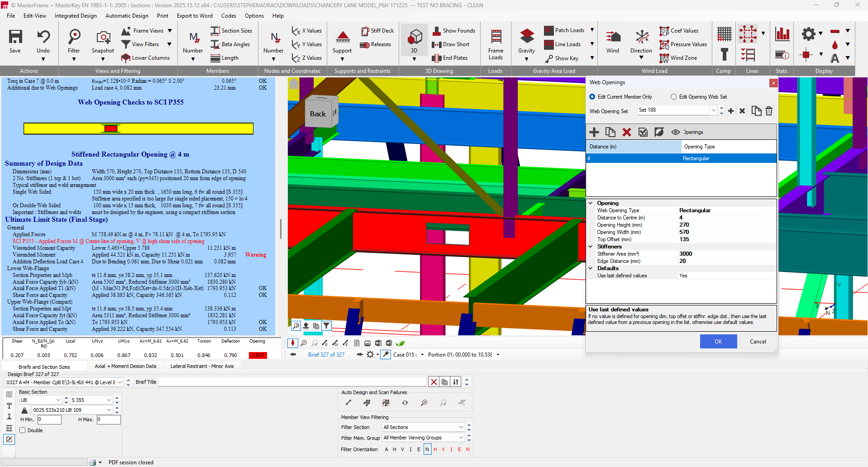868x467 pixels.
Task: Click OK in Web Openings dialog
Action: [x=718, y=342]
